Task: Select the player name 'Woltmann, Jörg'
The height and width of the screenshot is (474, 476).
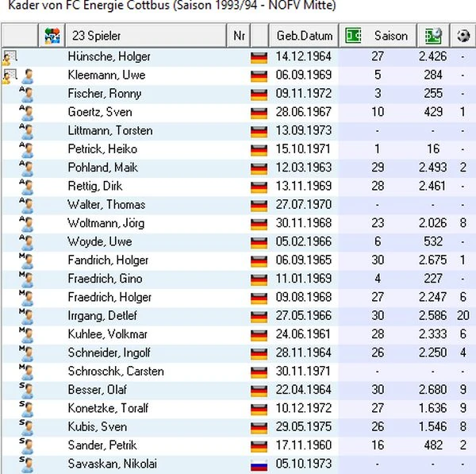Action: pos(106,223)
